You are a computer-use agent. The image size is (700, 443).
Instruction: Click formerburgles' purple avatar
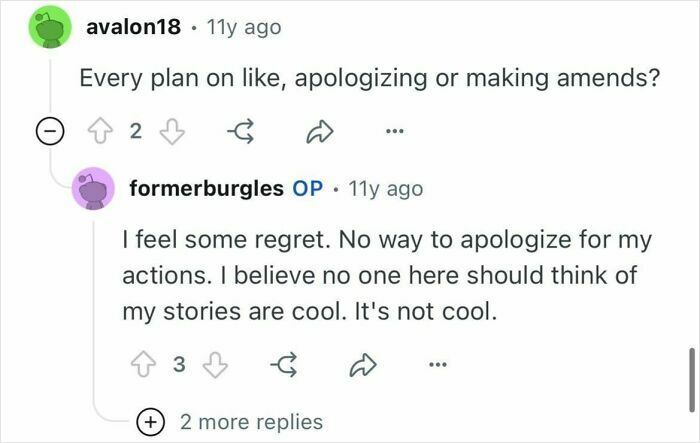(93, 188)
